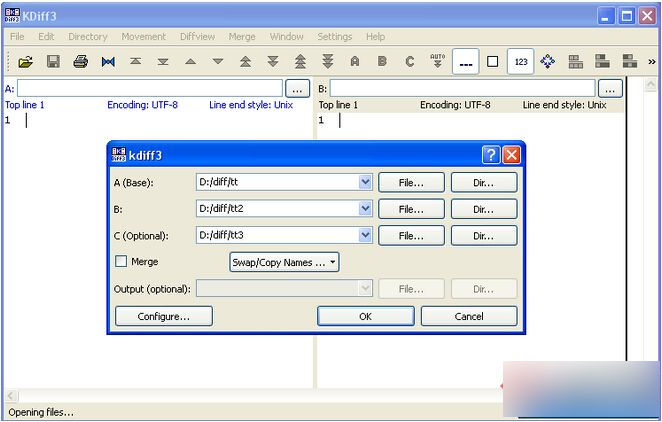Select lines from C toolbar icon
662x422 pixels.
(410, 62)
